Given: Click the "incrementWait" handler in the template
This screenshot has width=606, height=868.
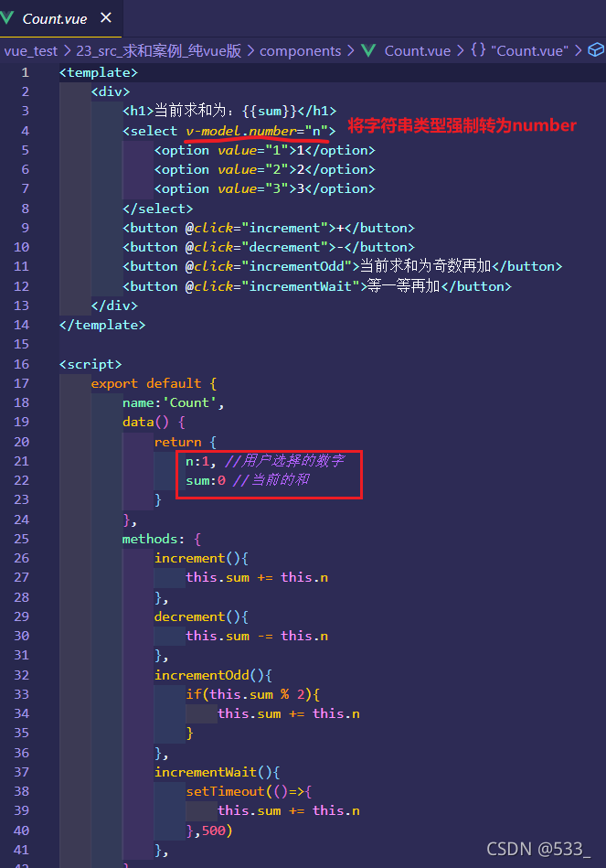Looking at the screenshot, I should pos(301,287).
